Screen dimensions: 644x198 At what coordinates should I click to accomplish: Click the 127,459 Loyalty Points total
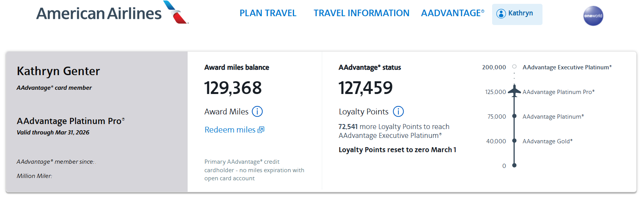365,88
